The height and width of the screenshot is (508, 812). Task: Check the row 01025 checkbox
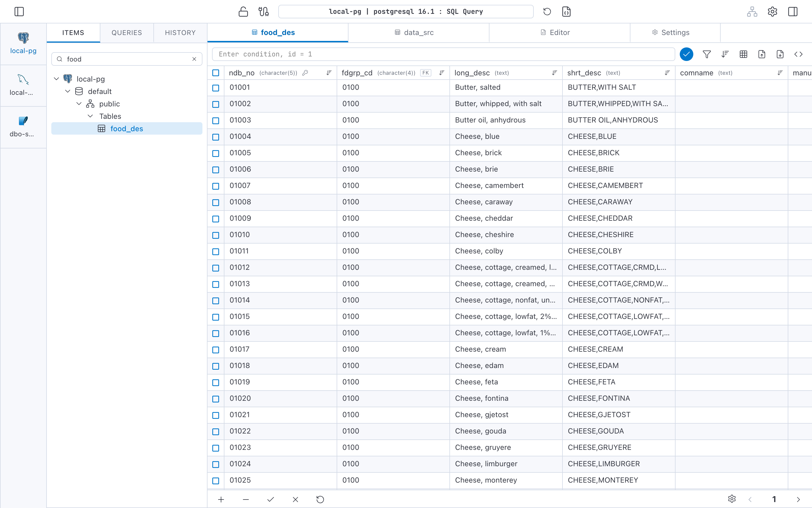click(x=216, y=481)
